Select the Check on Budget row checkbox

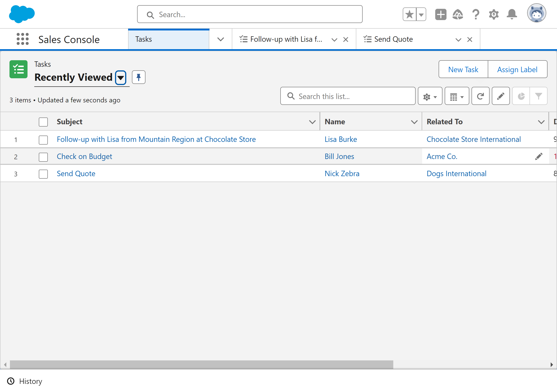point(43,157)
